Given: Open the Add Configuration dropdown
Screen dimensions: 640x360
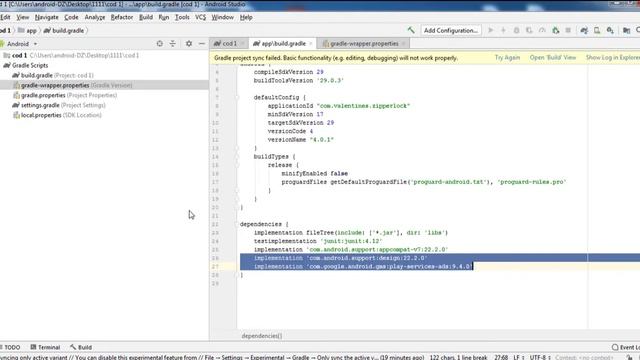Looking at the screenshot, I should pyautogui.click(x=451, y=30).
